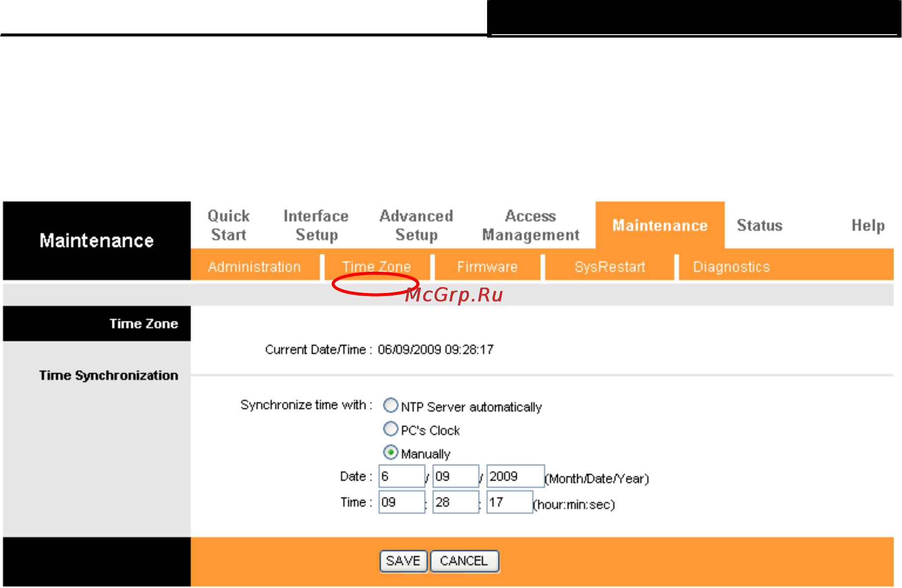The width and height of the screenshot is (902, 588).
Task: Select the Time Zone submenu
Action: point(376,267)
